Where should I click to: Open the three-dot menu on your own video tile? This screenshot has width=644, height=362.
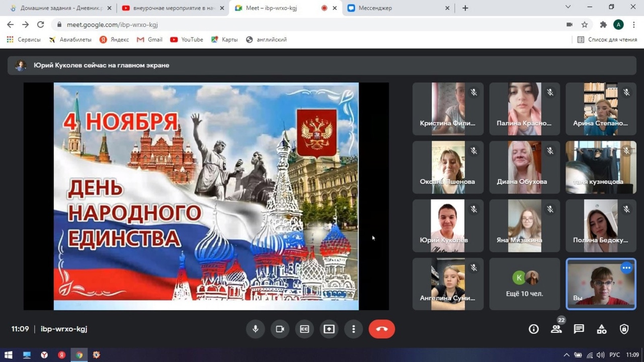tap(626, 268)
